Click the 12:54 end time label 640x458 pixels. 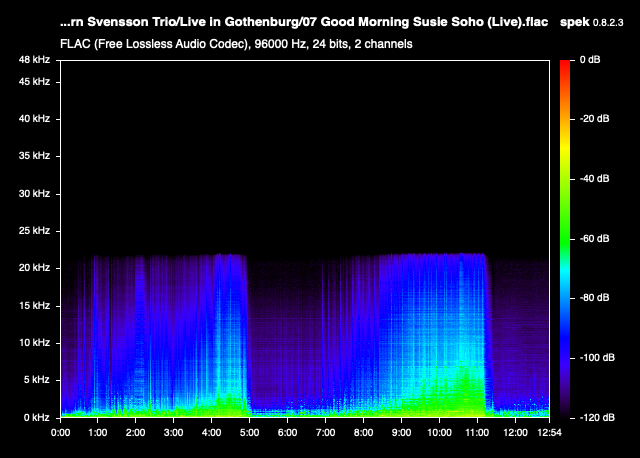tap(549, 433)
